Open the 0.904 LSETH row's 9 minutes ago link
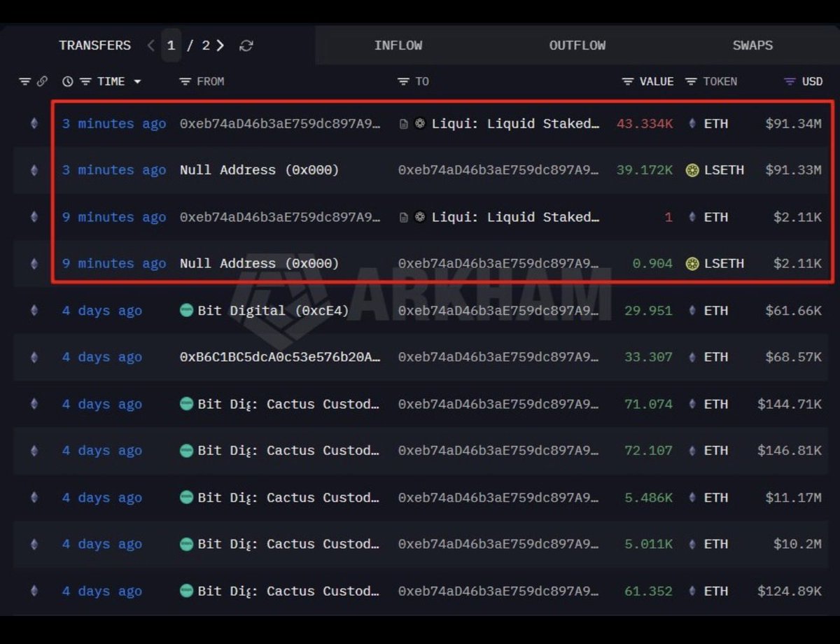 point(114,264)
